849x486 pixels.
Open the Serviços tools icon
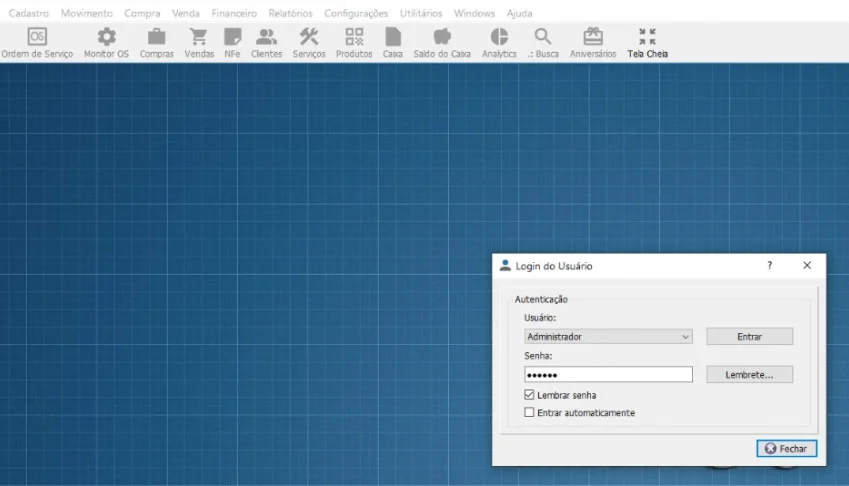(309, 37)
